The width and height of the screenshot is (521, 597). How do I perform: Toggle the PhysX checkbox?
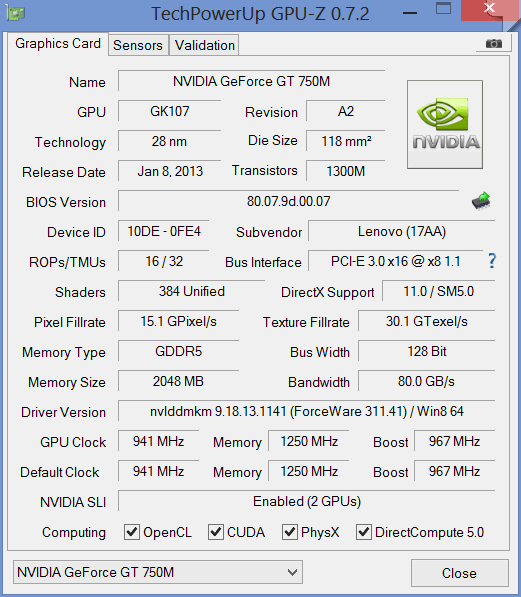pyautogui.click(x=289, y=532)
